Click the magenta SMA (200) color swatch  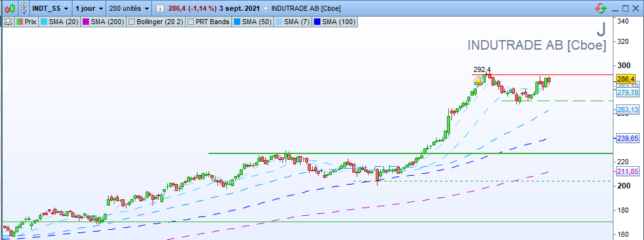point(86,22)
